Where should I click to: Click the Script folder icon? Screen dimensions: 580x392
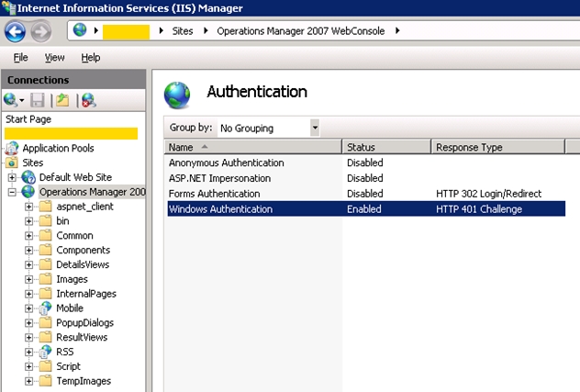46,366
